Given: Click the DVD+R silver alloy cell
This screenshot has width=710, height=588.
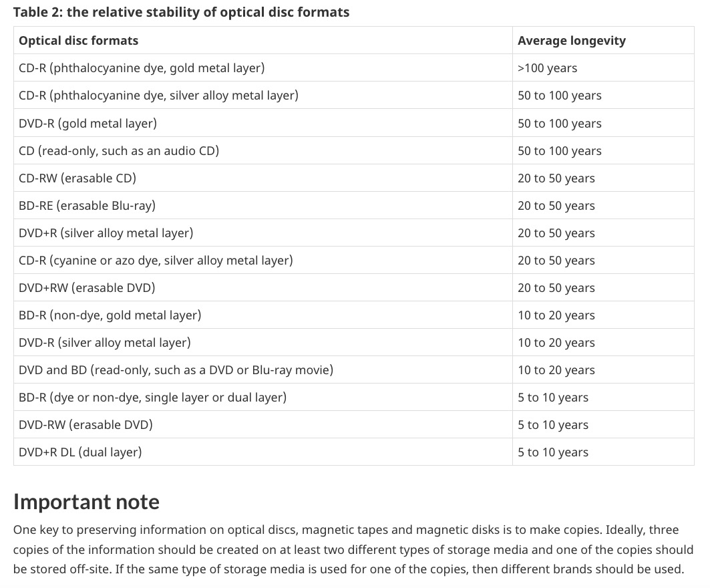Looking at the screenshot, I should (263, 233).
